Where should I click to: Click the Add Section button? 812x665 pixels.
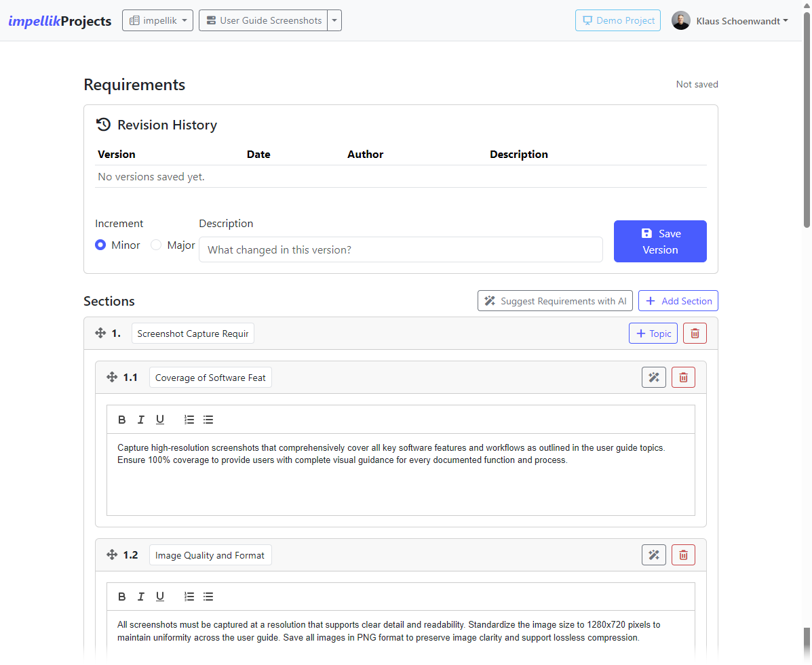tap(678, 301)
